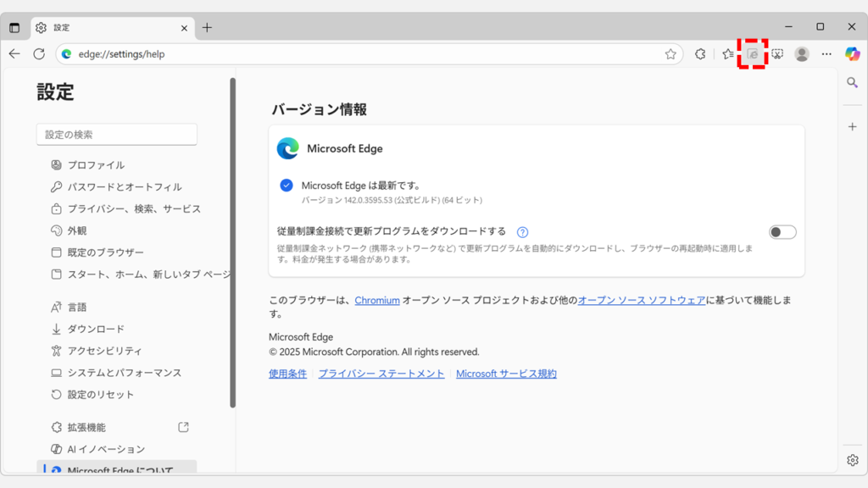This screenshot has width=868, height=488.
Task: Click the highlighted Edge toolbar icon
Action: point(754,53)
